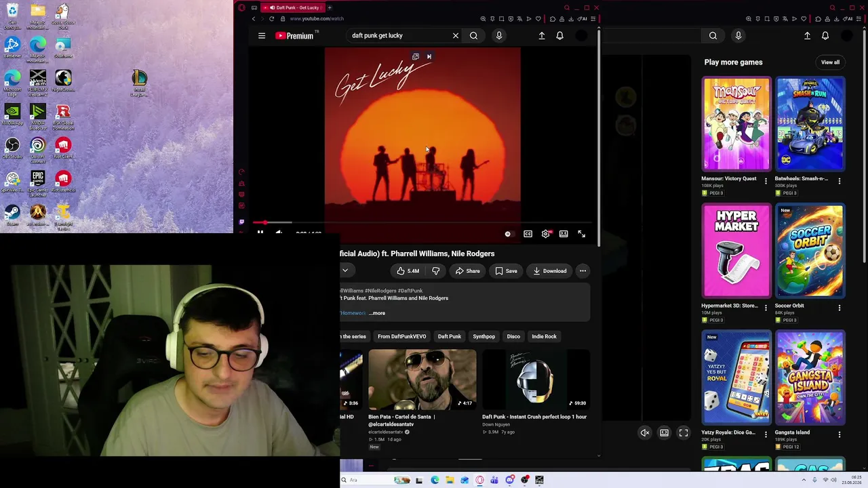Viewport: 868px width, 488px height.
Task: Open Ubisoft Connect desktop shortcut
Action: click(x=38, y=150)
